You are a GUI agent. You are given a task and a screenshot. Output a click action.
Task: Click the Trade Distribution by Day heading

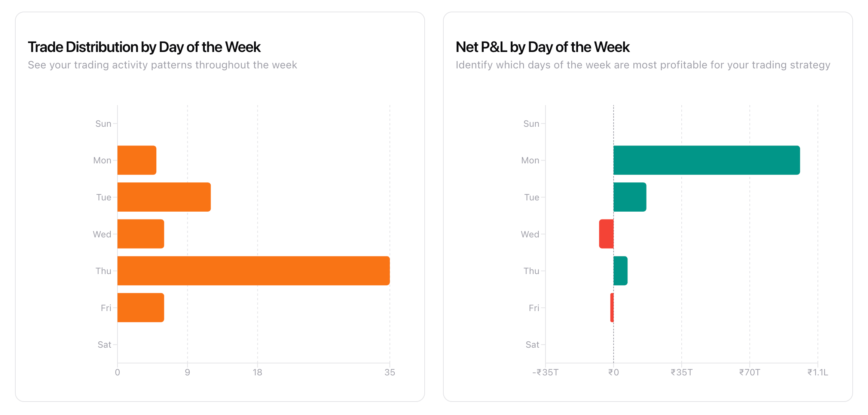click(x=144, y=47)
